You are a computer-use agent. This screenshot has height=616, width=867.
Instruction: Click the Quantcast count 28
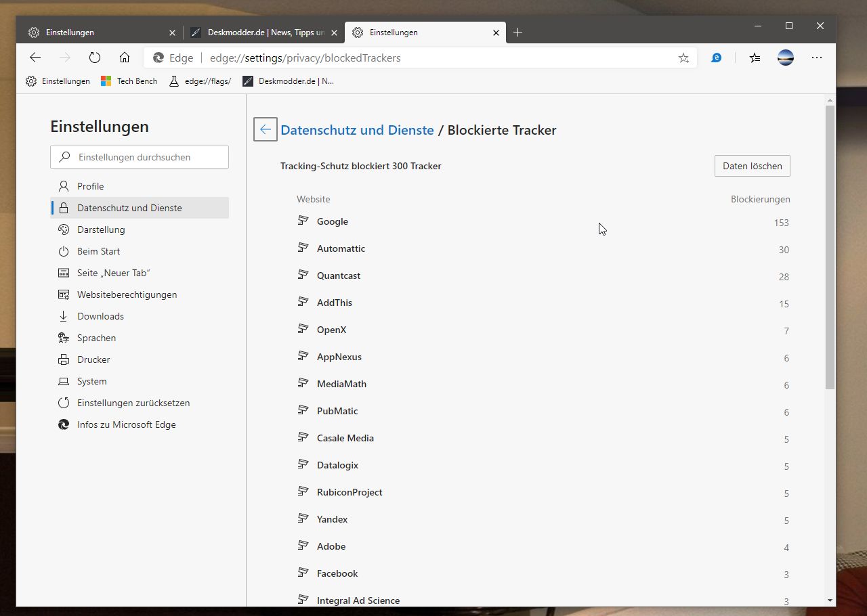point(784,277)
